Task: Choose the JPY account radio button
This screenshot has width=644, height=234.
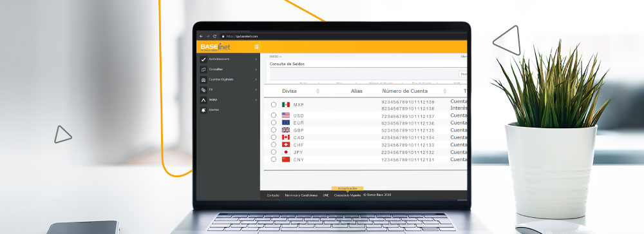Action: [x=274, y=152]
